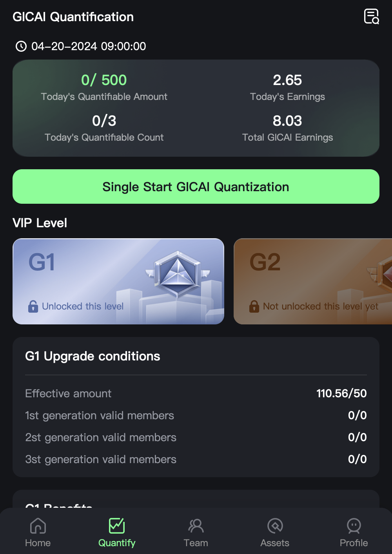The width and height of the screenshot is (392, 554).
Task: Start Single Start GICAI Quantization
Action: (x=196, y=186)
